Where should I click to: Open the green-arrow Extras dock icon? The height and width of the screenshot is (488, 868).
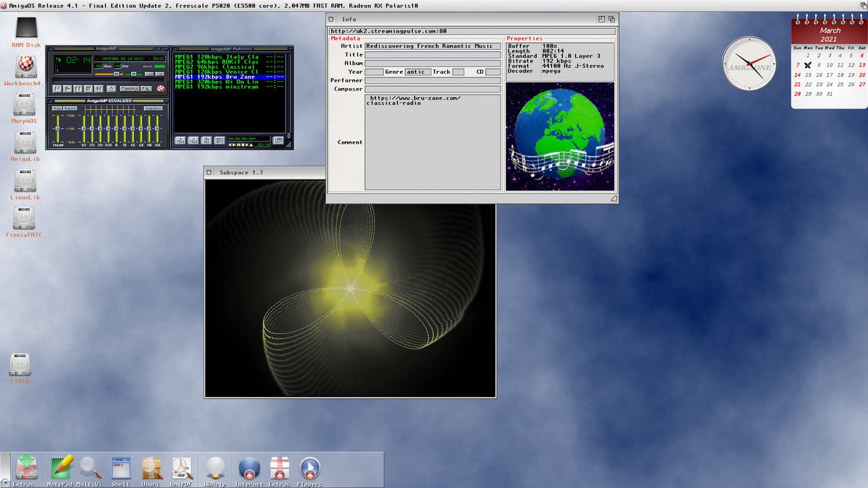[27, 468]
